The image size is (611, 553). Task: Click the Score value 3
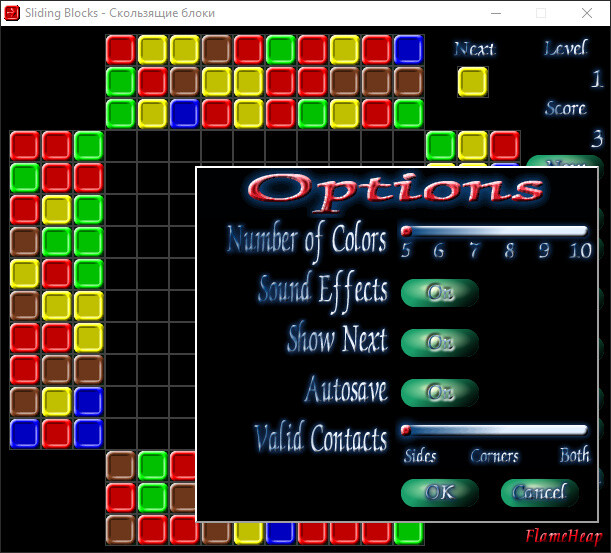597,139
